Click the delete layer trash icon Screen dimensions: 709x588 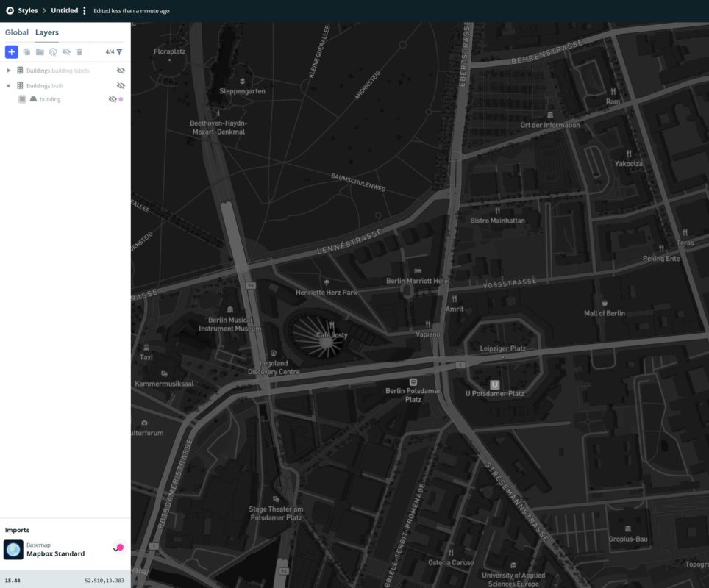(x=79, y=51)
